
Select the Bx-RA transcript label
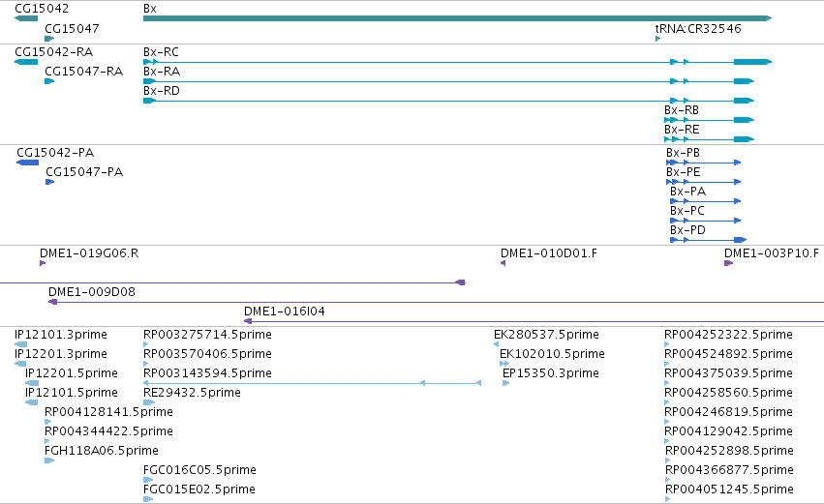pyautogui.click(x=162, y=72)
